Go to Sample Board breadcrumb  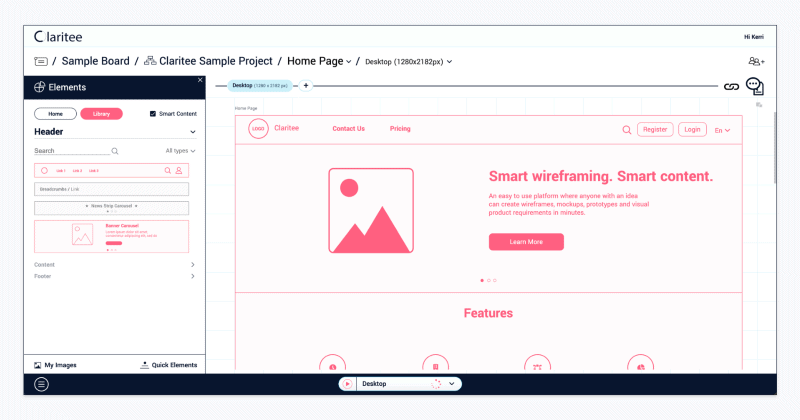95,61
